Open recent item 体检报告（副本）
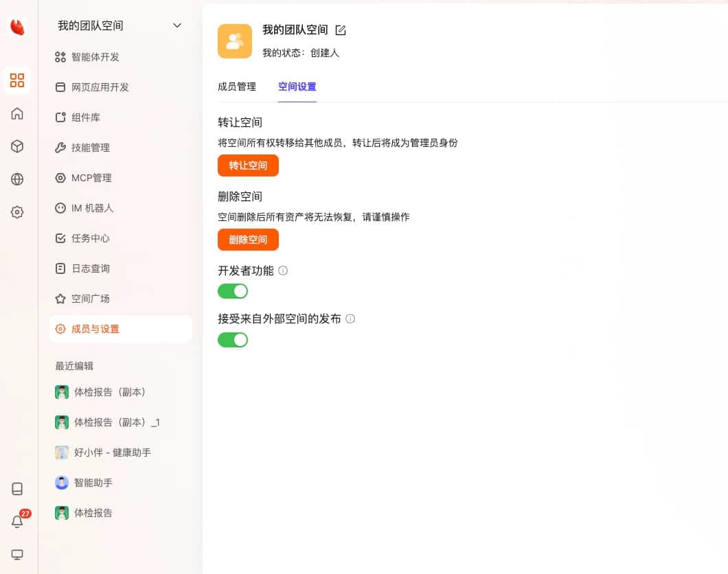The width and height of the screenshot is (728, 574). click(x=120, y=392)
